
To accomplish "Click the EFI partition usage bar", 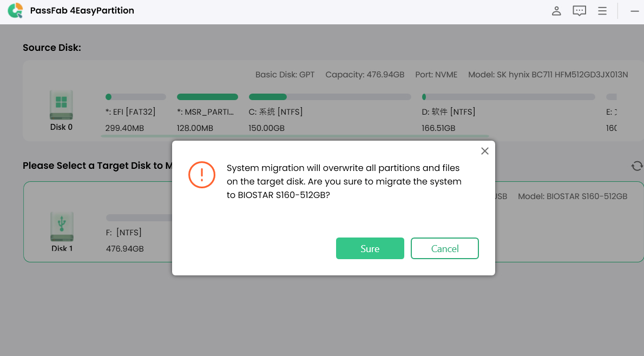I will coord(135,97).
